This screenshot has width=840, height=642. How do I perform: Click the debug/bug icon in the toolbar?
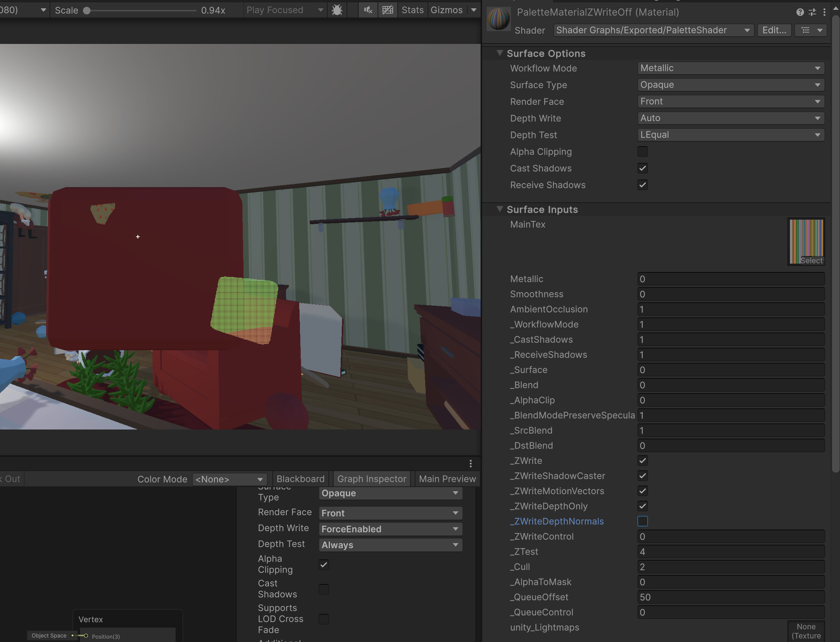337,10
